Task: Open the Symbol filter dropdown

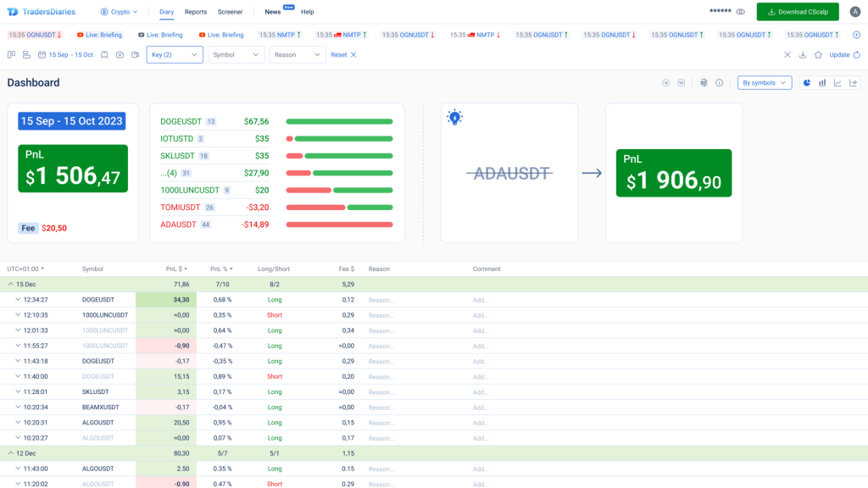Action: point(235,54)
